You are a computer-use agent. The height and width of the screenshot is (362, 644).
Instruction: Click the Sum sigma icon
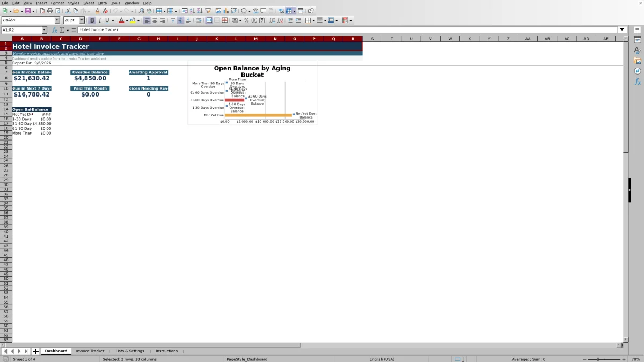pos(62,30)
